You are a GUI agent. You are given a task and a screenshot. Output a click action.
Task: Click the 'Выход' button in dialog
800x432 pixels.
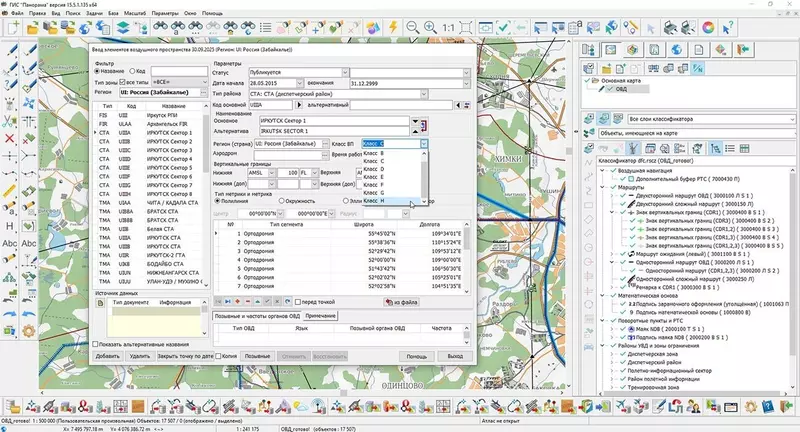click(455, 356)
